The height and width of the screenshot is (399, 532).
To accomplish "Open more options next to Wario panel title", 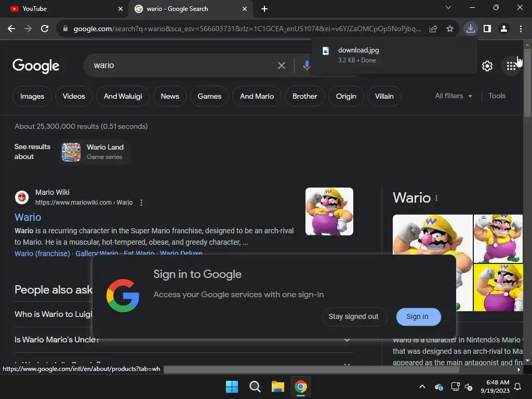I will (x=436, y=198).
